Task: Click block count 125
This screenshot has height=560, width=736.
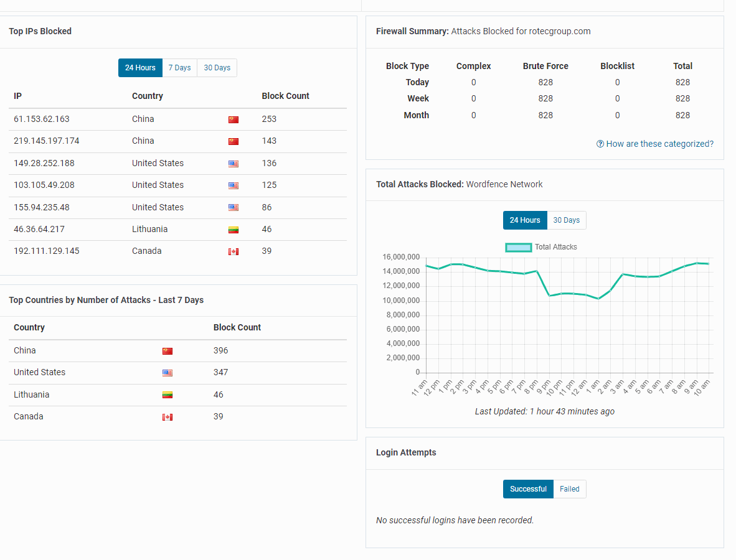Action: (x=269, y=185)
